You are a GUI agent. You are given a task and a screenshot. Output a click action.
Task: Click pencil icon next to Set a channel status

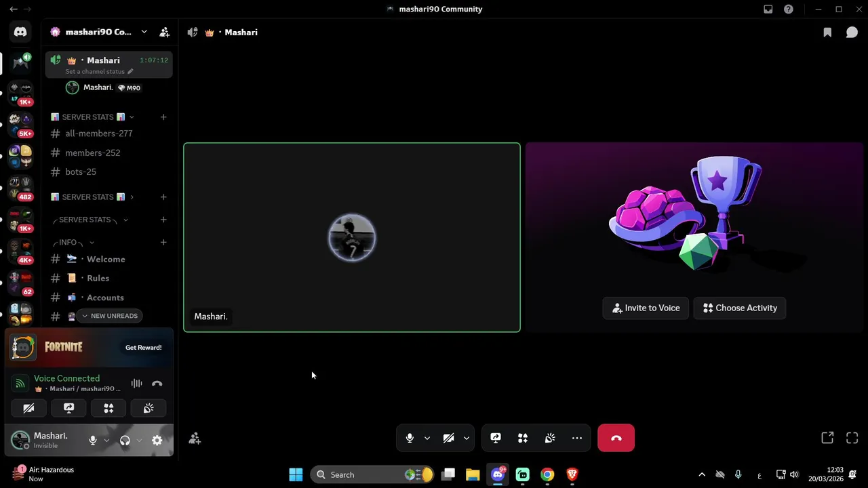coord(130,71)
